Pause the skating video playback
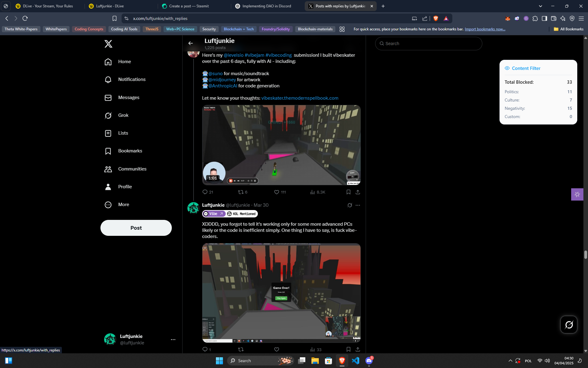 tap(235, 180)
